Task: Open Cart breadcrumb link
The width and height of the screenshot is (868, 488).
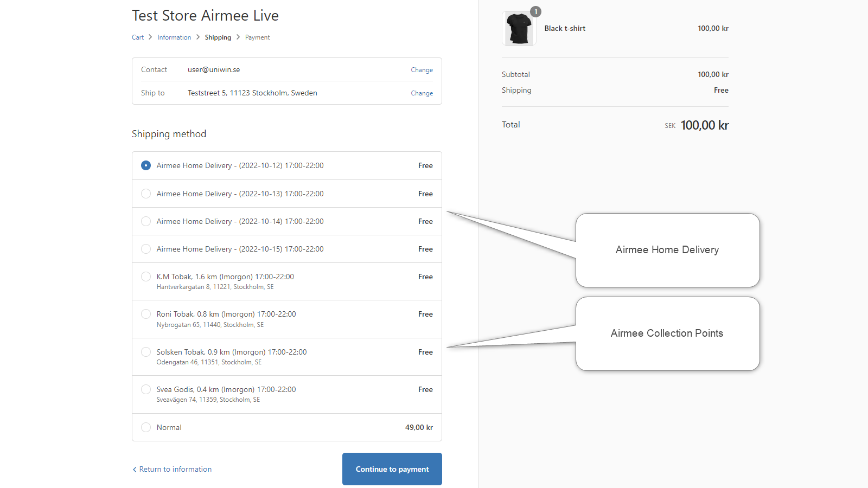Action: 138,37
